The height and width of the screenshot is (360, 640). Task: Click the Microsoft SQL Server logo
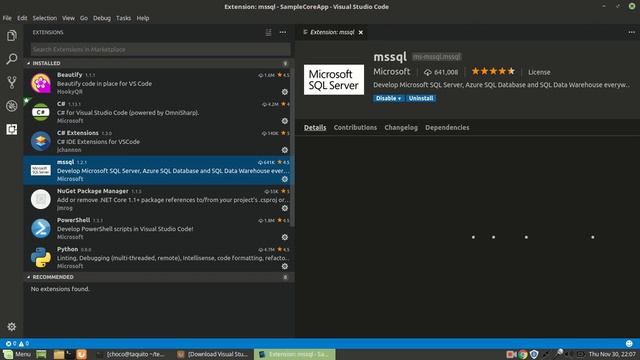334,80
